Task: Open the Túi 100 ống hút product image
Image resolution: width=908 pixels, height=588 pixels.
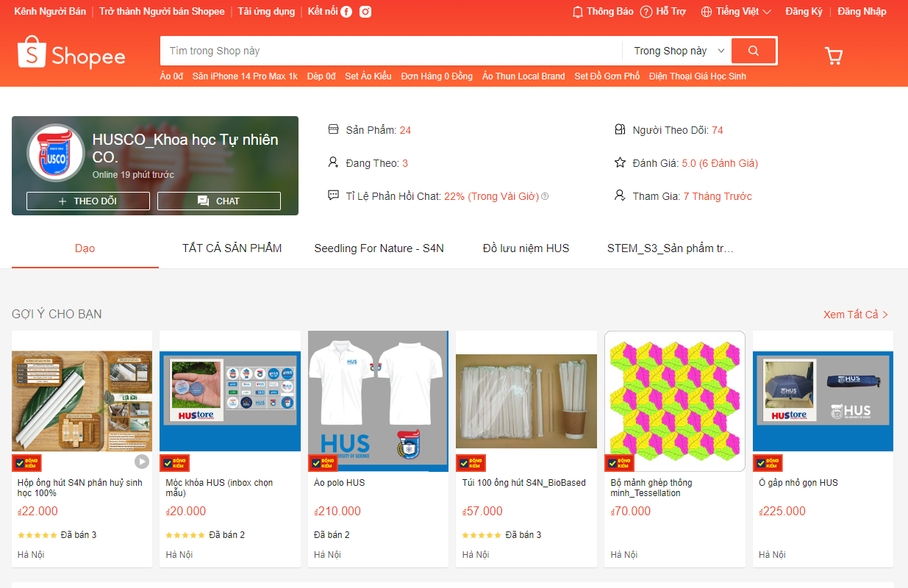Action: pyautogui.click(x=526, y=401)
